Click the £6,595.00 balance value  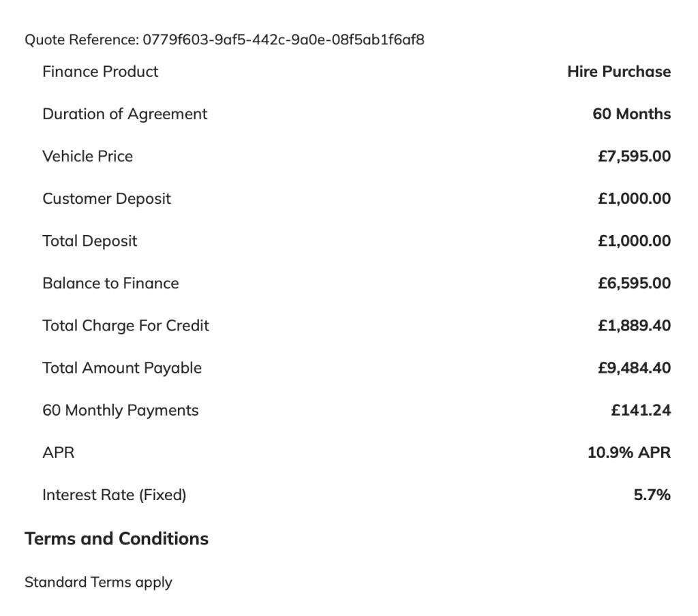click(x=634, y=283)
